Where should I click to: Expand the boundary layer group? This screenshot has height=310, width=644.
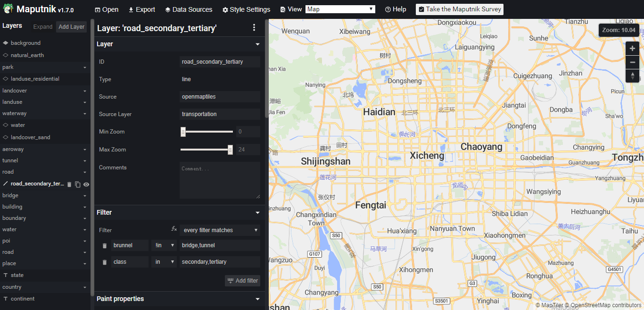point(45,218)
